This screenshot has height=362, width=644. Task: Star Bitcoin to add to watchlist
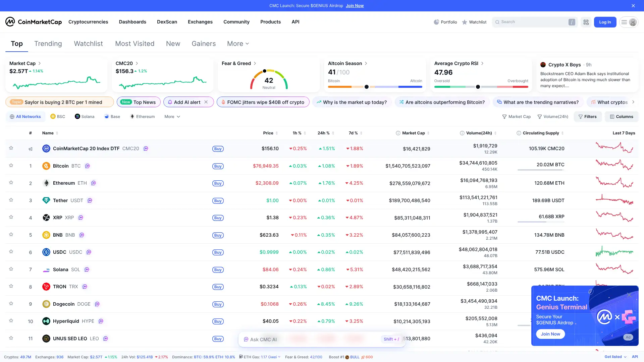click(11, 166)
